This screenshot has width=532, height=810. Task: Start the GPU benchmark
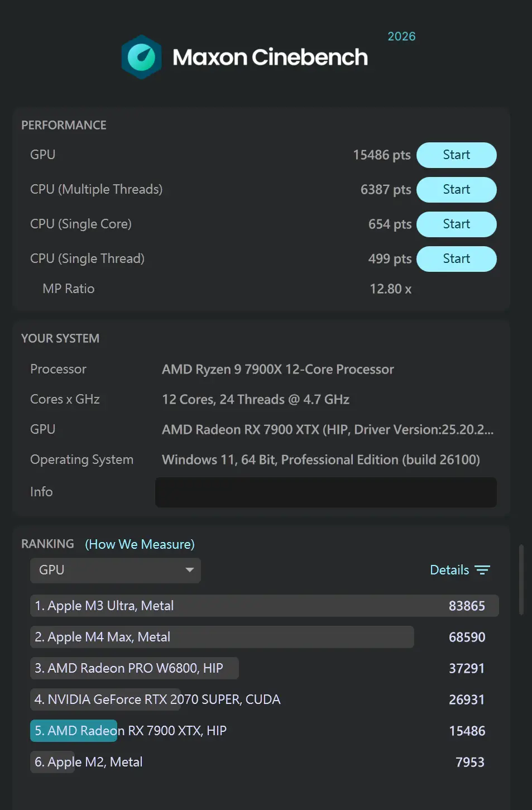pyautogui.click(x=456, y=155)
